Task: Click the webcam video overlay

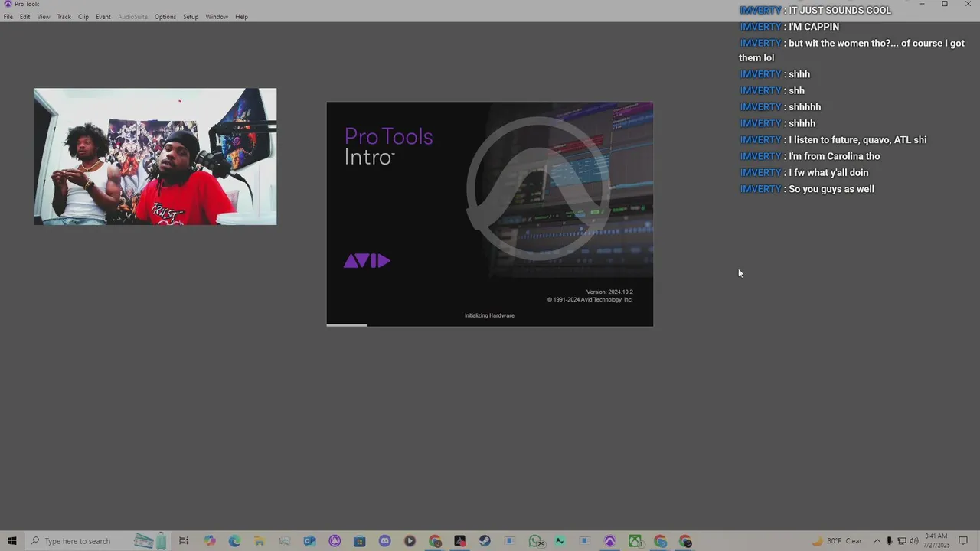Action: coord(155,156)
